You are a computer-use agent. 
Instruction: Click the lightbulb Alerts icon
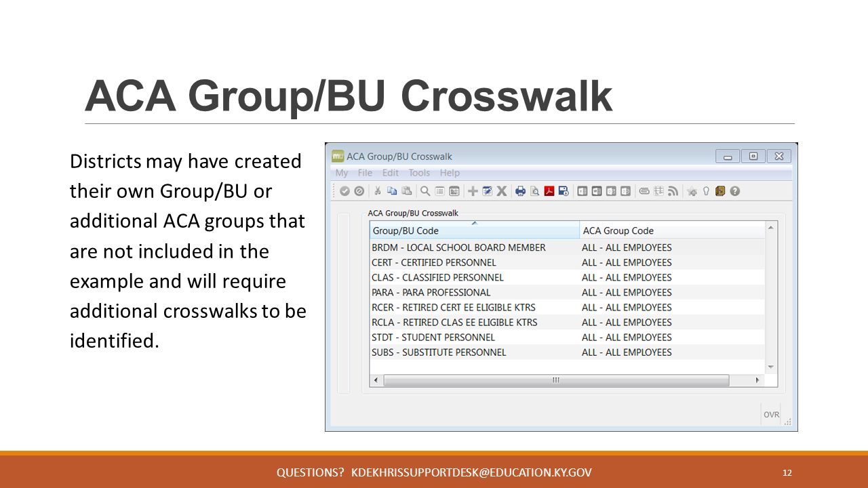click(x=706, y=191)
